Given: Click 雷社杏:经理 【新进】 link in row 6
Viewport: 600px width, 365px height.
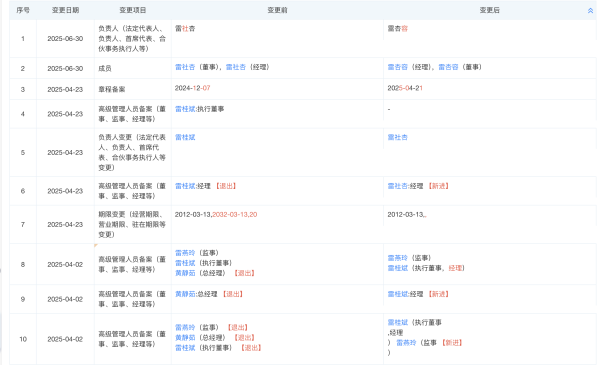Looking at the screenshot, I should (x=398, y=186).
